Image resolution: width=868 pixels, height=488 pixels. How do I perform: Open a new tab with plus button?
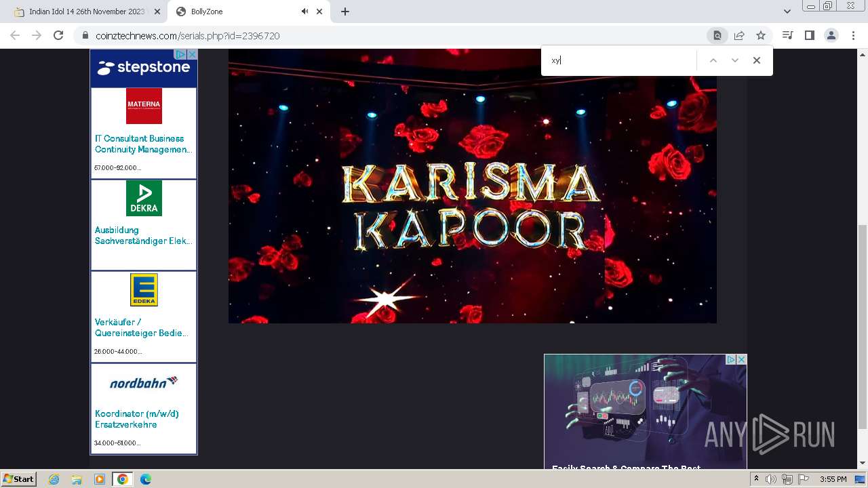345,12
